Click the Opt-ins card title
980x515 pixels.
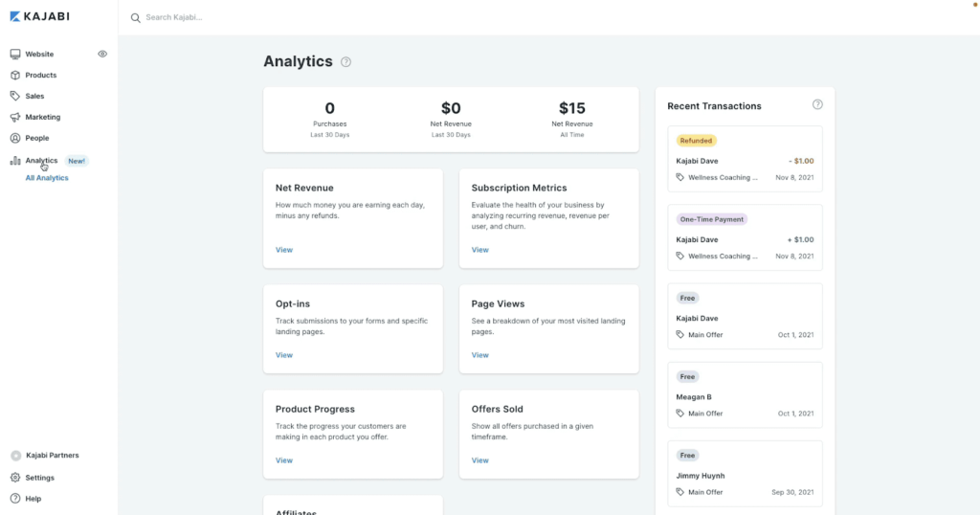[x=293, y=304]
